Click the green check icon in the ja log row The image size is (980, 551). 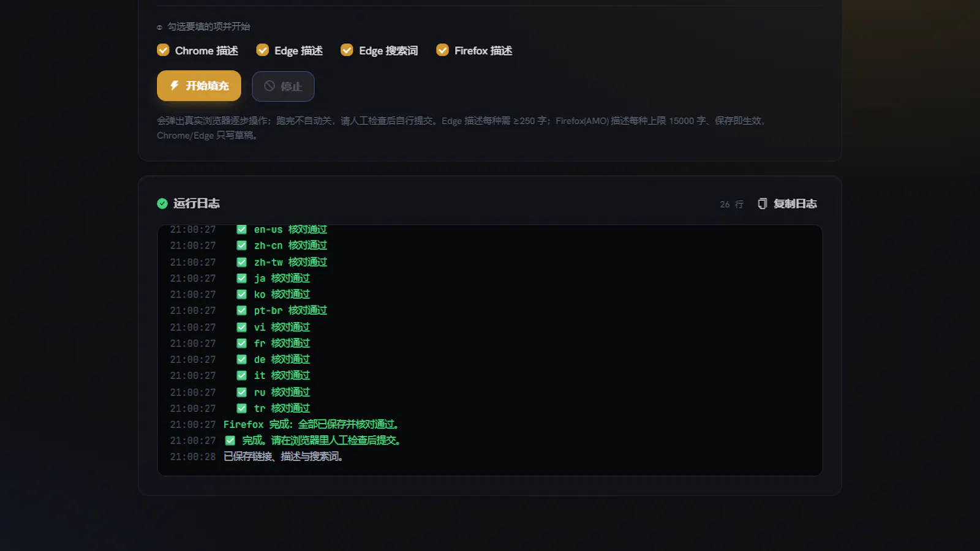(x=242, y=279)
